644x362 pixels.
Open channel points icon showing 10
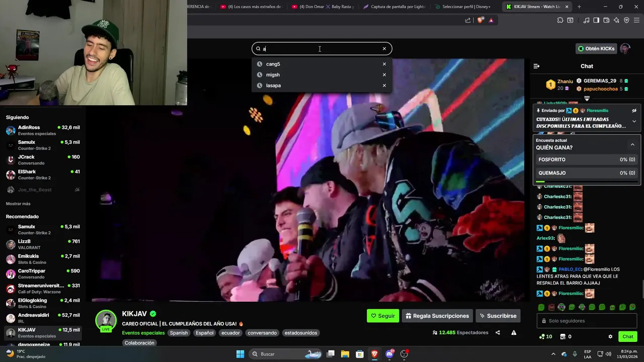(x=545, y=336)
